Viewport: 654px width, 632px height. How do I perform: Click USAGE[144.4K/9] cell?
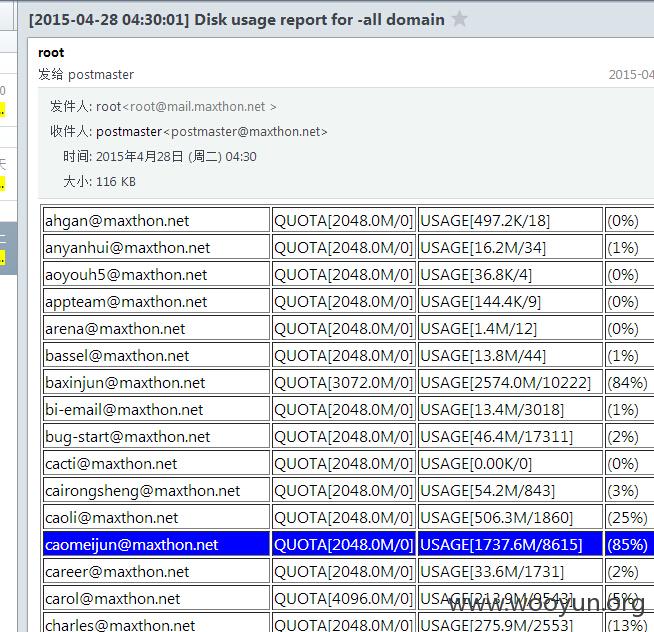[511, 302]
